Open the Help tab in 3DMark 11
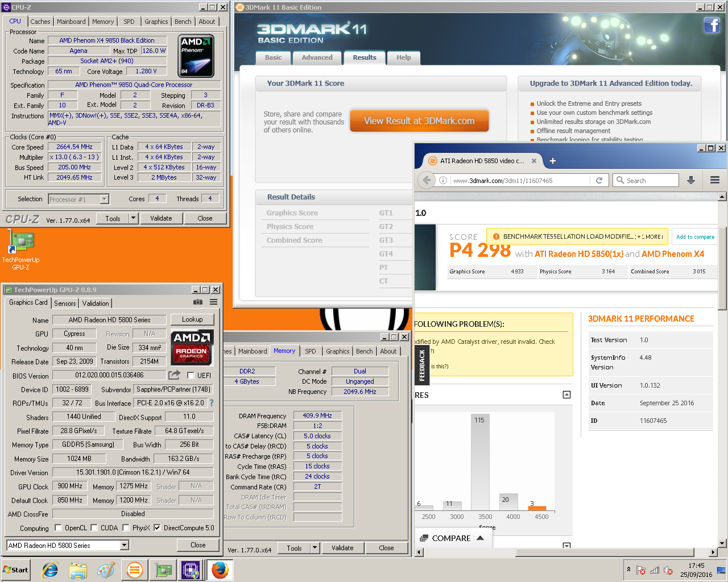The width and height of the screenshot is (728, 582). [404, 57]
